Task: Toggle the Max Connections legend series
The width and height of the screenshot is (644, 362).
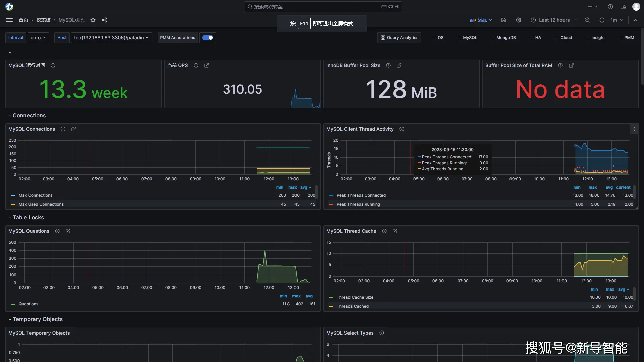Action: (x=36, y=195)
